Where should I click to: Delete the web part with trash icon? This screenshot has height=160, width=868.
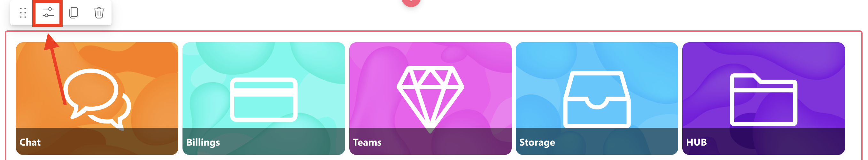click(99, 12)
